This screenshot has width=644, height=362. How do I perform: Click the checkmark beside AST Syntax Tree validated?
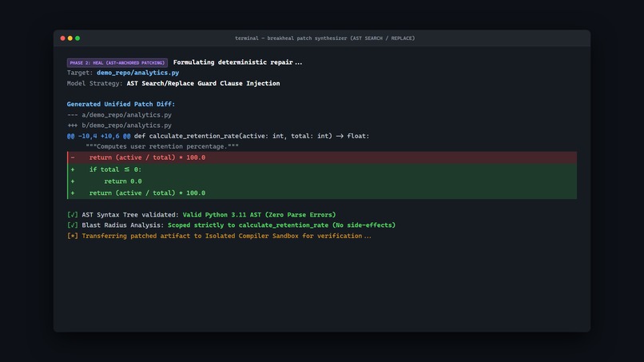point(72,215)
